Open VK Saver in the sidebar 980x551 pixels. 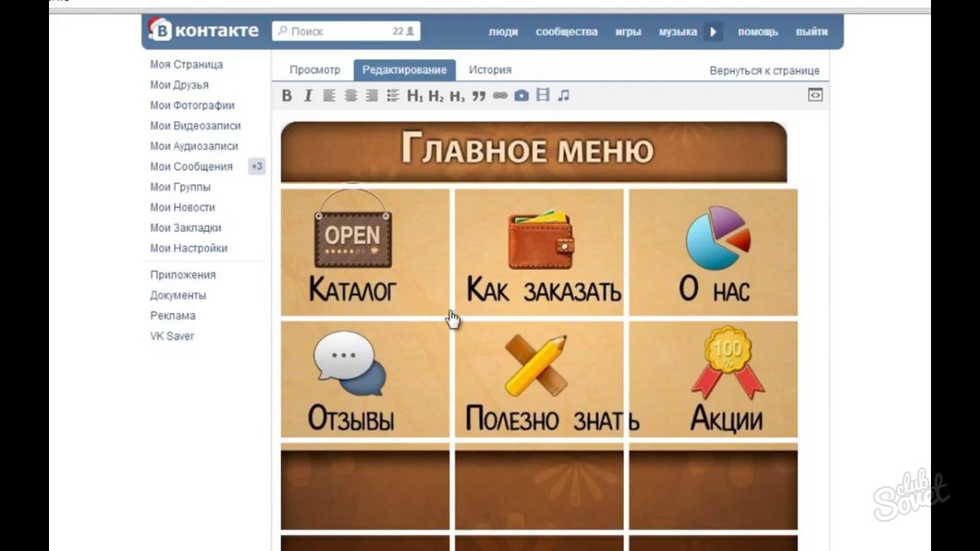[171, 336]
